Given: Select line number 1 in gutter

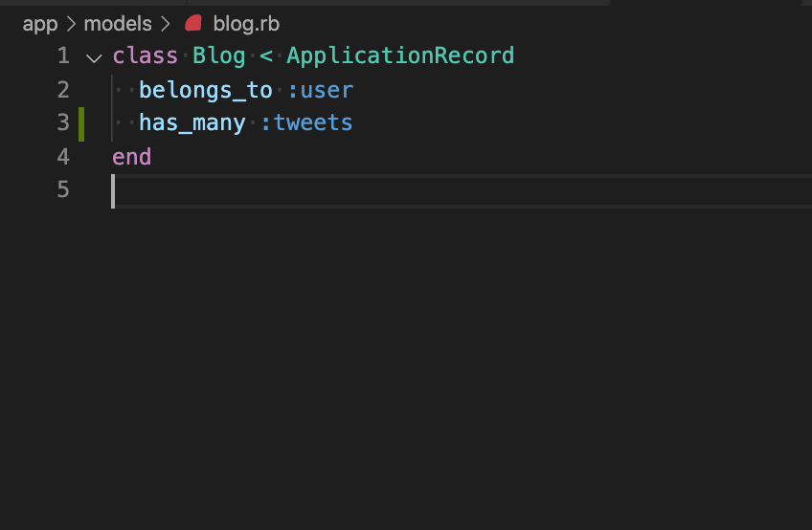Looking at the screenshot, I should click(63, 55).
